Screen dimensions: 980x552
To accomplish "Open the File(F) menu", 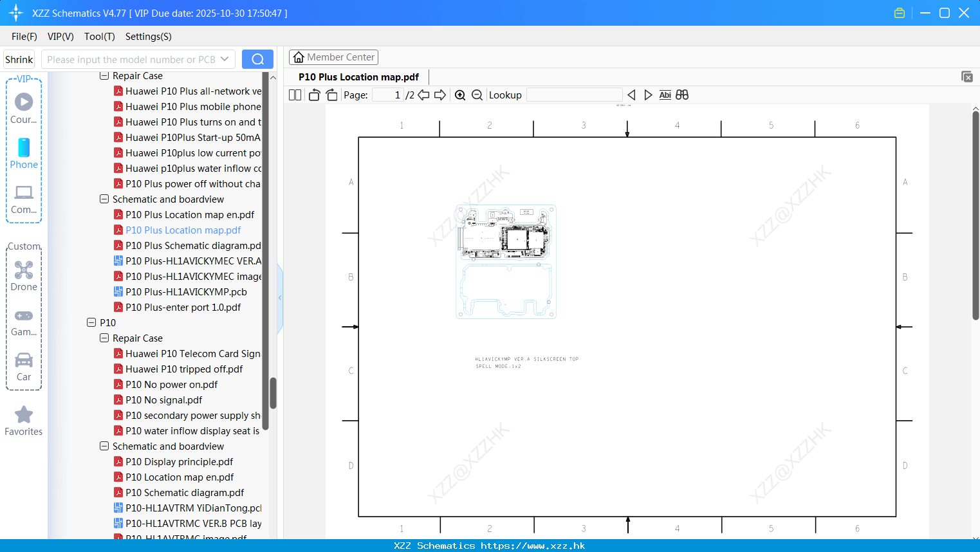I will point(24,37).
